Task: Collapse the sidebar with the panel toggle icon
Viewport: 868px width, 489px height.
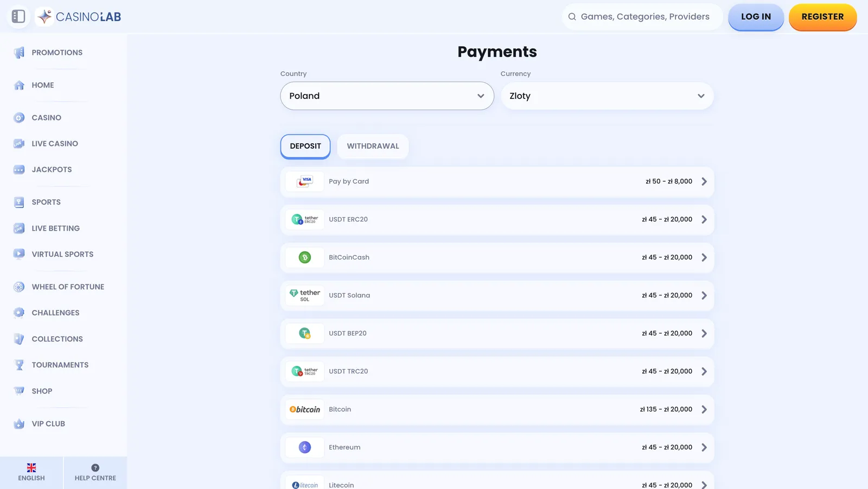Action: pyautogui.click(x=18, y=16)
